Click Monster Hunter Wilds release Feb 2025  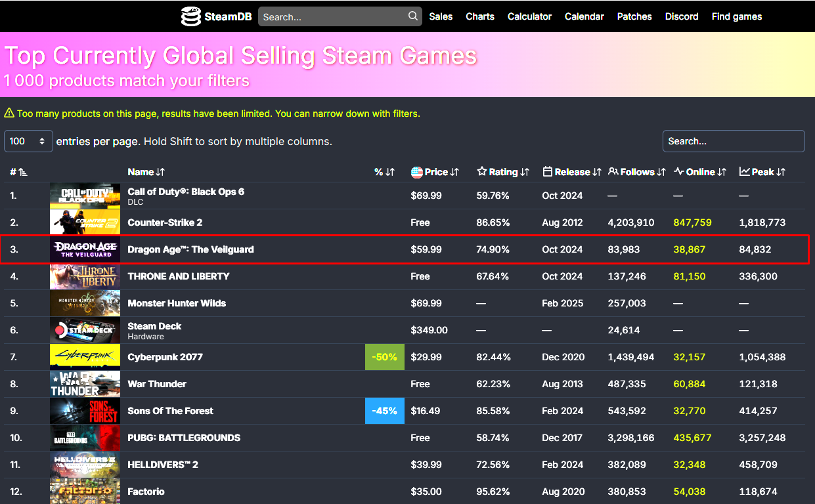point(563,303)
